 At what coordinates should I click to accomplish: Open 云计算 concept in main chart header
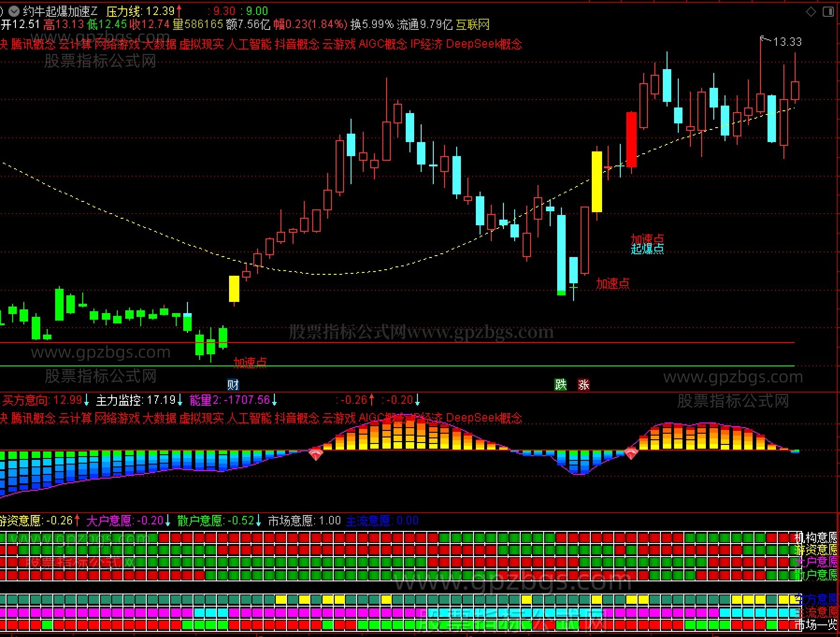pyautogui.click(x=75, y=44)
